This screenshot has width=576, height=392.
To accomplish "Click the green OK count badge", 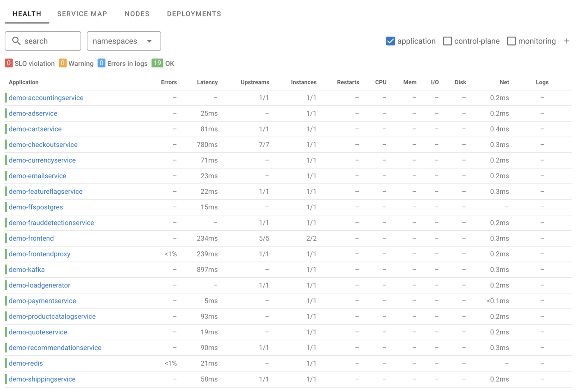I will [157, 63].
